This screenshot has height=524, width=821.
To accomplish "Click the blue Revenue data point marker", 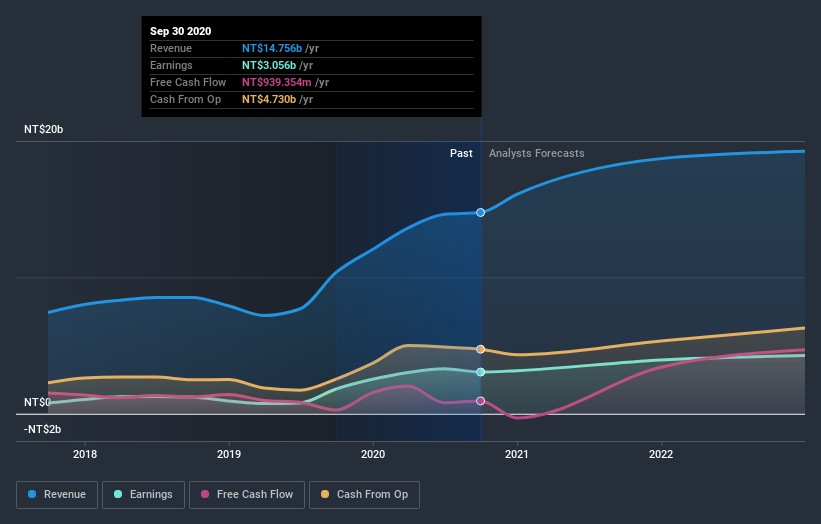I will coord(480,213).
